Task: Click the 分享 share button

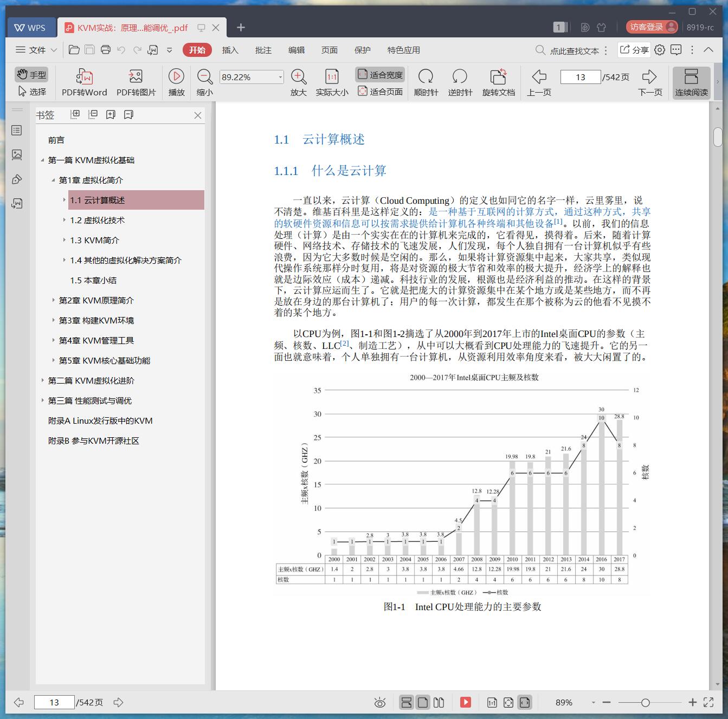Action: coord(634,50)
